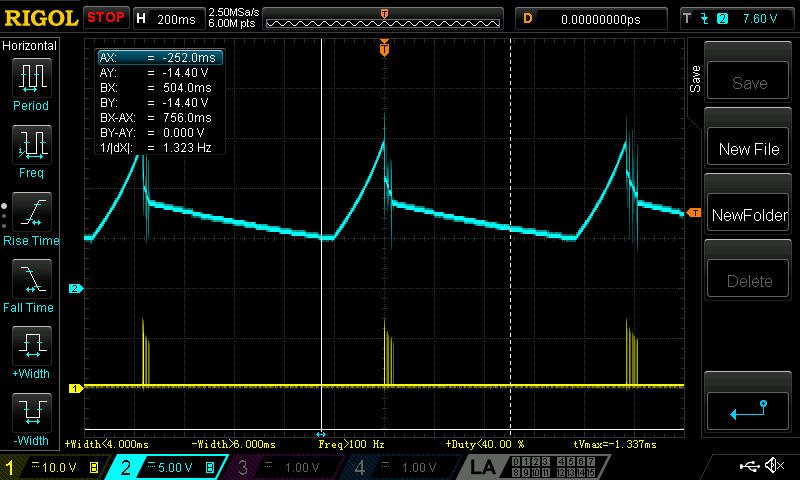800x480 pixels.
Task: Select the +Width measurement icon
Action: coord(32,345)
